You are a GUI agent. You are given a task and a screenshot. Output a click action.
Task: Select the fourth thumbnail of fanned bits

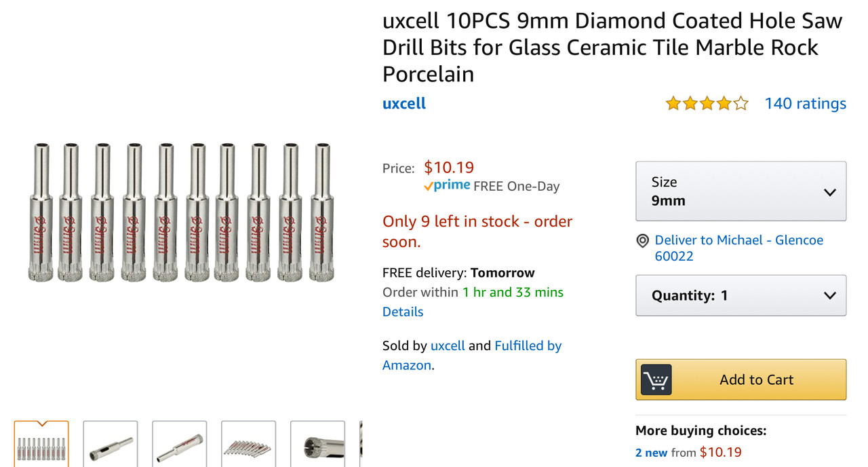tap(249, 445)
